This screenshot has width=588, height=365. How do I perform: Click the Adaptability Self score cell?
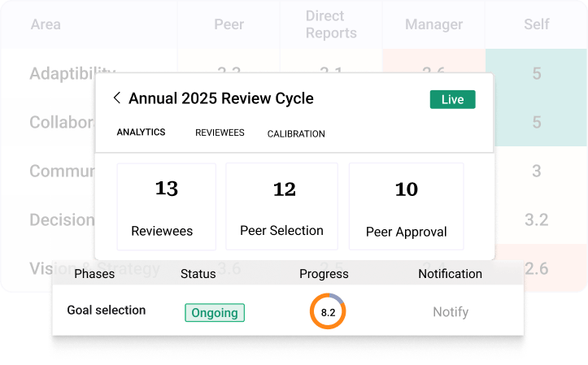point(536,73)
